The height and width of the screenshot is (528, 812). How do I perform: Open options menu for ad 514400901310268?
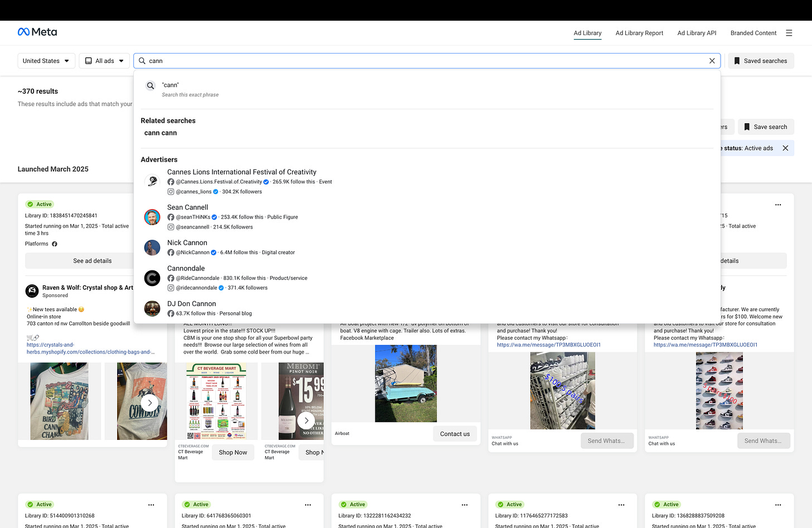coord(151,505)
